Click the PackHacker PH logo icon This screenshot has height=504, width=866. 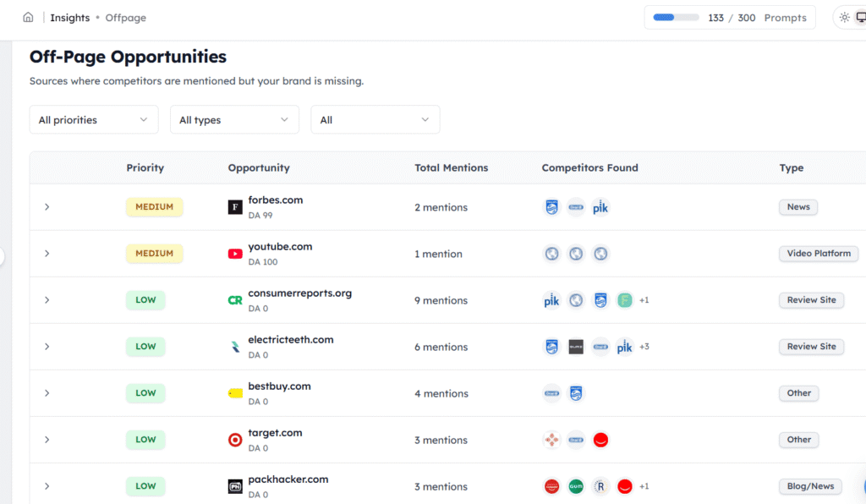(235, 485)
